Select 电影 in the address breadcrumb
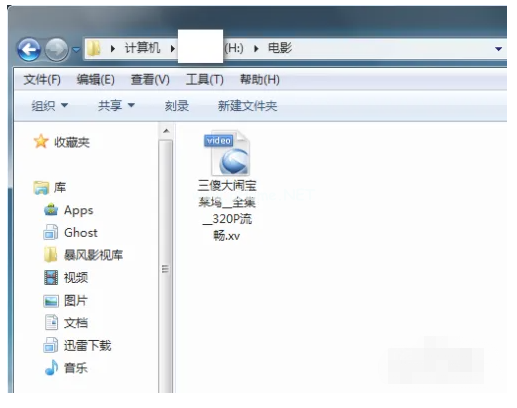The image size is (517, 408). [x=280, y=48]
